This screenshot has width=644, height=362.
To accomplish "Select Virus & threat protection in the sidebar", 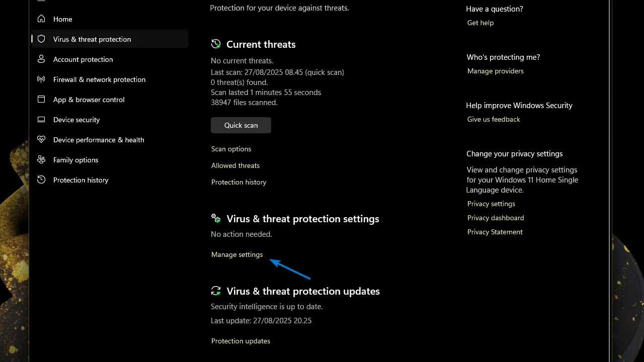I will [x=92, y=39].
